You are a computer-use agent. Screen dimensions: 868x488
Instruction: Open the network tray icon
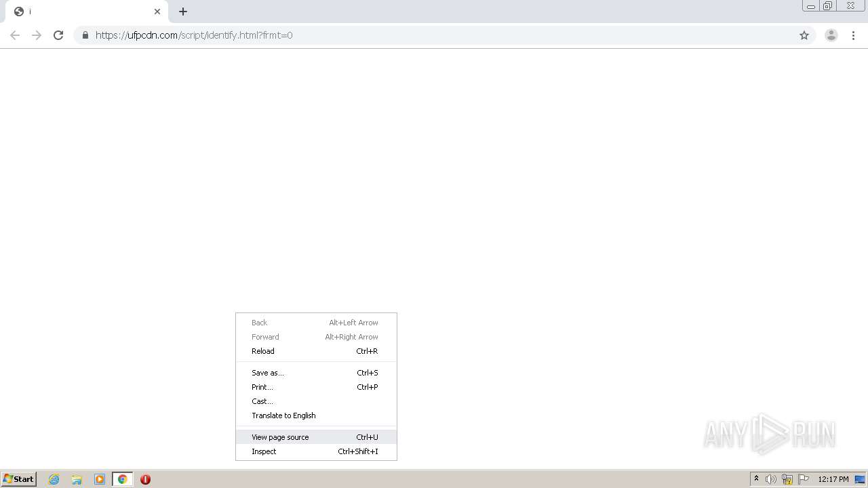(787, 479)
